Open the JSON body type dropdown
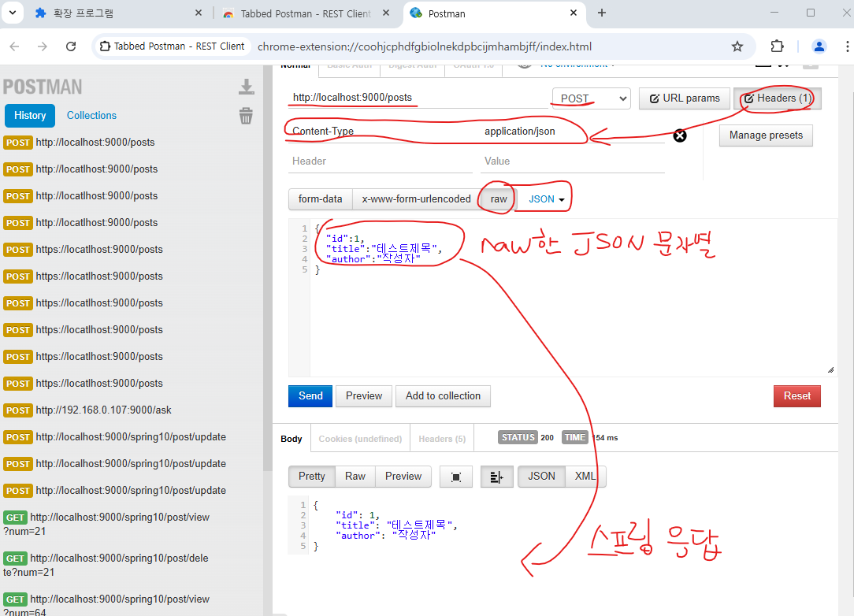Screen dimensions: 854x616 point(546,199)
